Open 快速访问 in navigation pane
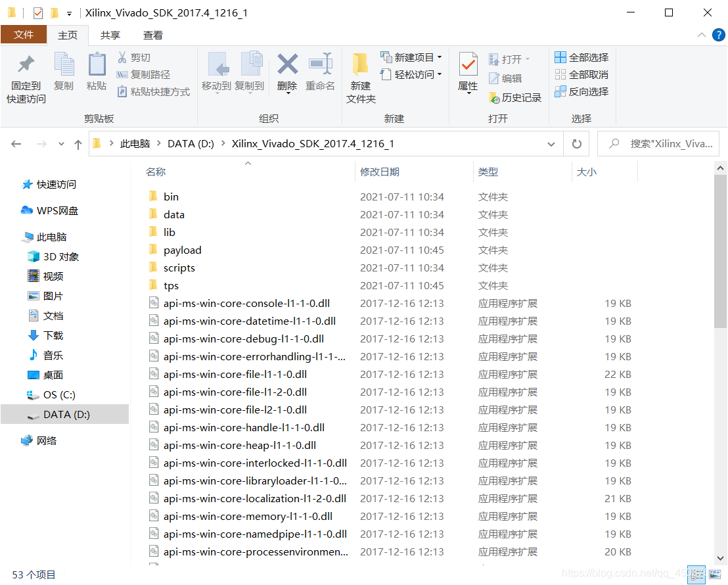728x585 pixels. click(49, 185)
